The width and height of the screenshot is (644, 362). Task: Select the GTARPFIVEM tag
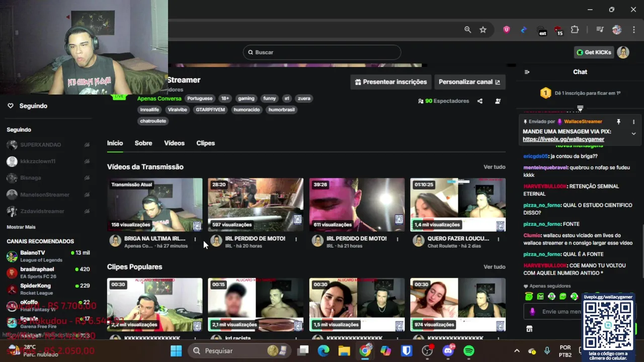click(x=210, y=110)
